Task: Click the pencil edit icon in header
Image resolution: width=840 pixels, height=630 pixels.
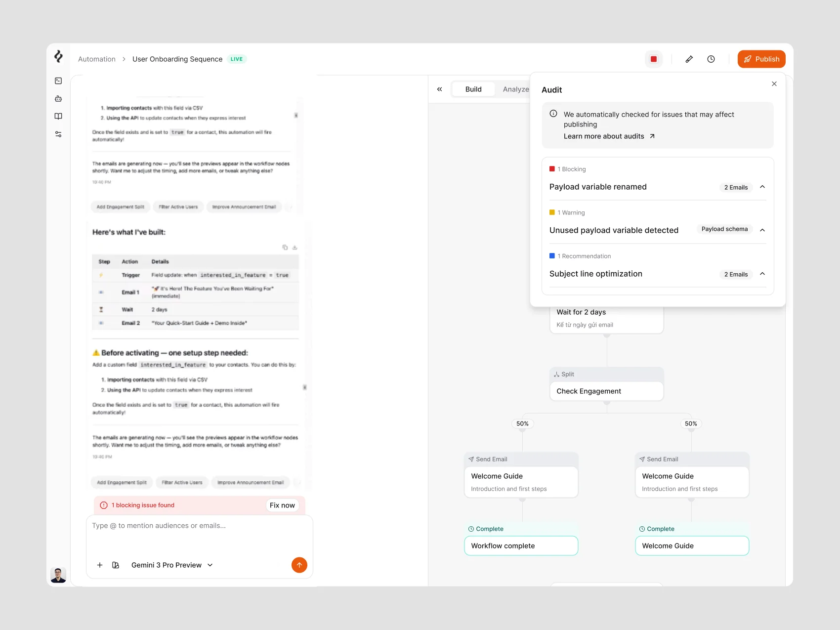Action: [x=689, y=59]
